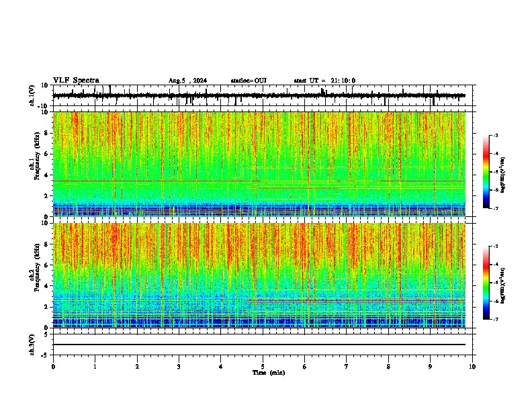
Task: Click the "start UT = 21:10:0" header text
Action: click(324, 81)
